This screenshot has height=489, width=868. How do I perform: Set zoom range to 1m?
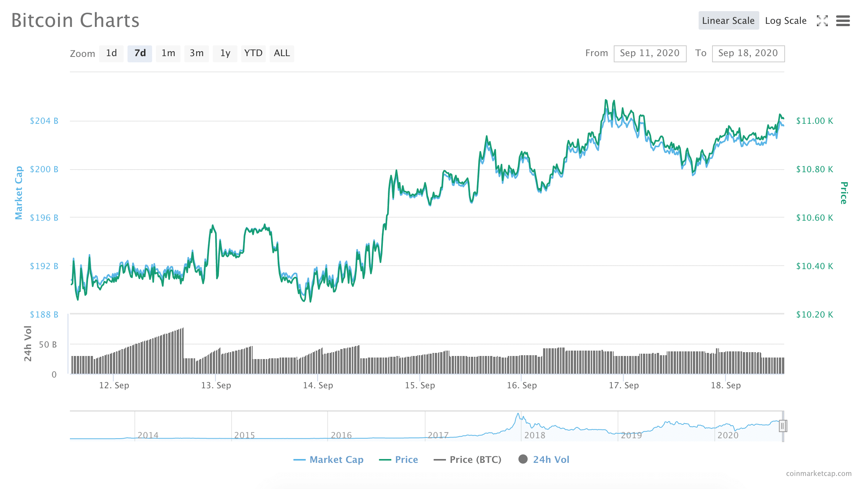coord(168,53)
